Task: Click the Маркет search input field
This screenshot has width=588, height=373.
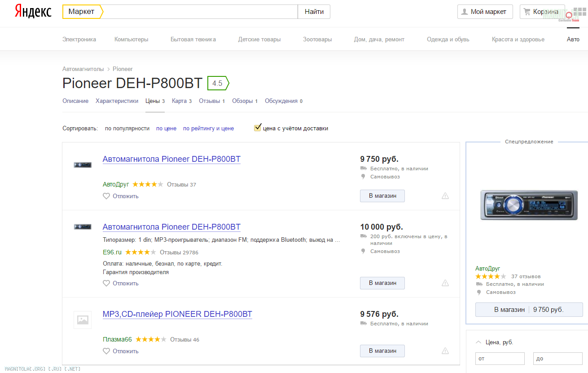Action: click(x=200, y=12)
